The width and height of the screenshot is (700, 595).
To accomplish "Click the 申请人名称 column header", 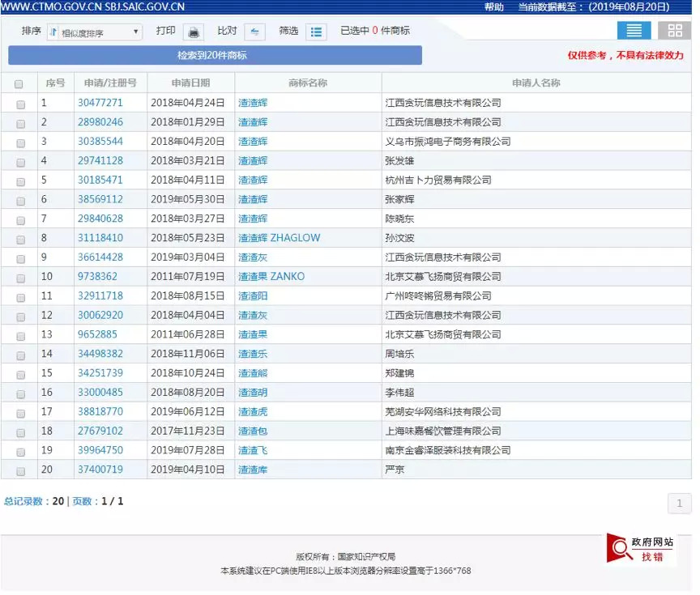I will click(536, 83).
